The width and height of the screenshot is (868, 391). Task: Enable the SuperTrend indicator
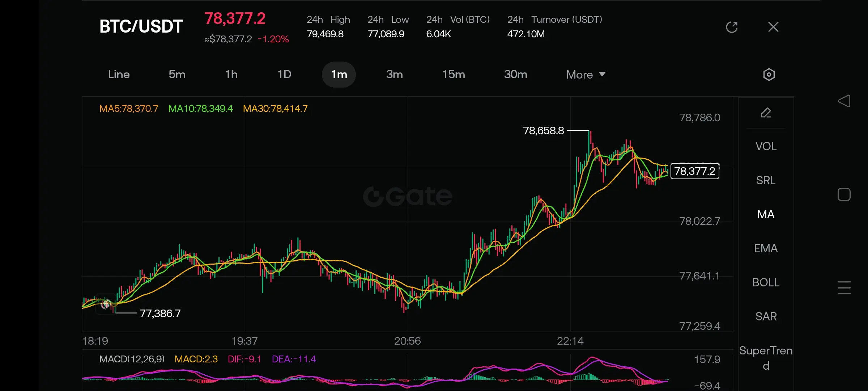pyautogui.click(x=766, y=358)
